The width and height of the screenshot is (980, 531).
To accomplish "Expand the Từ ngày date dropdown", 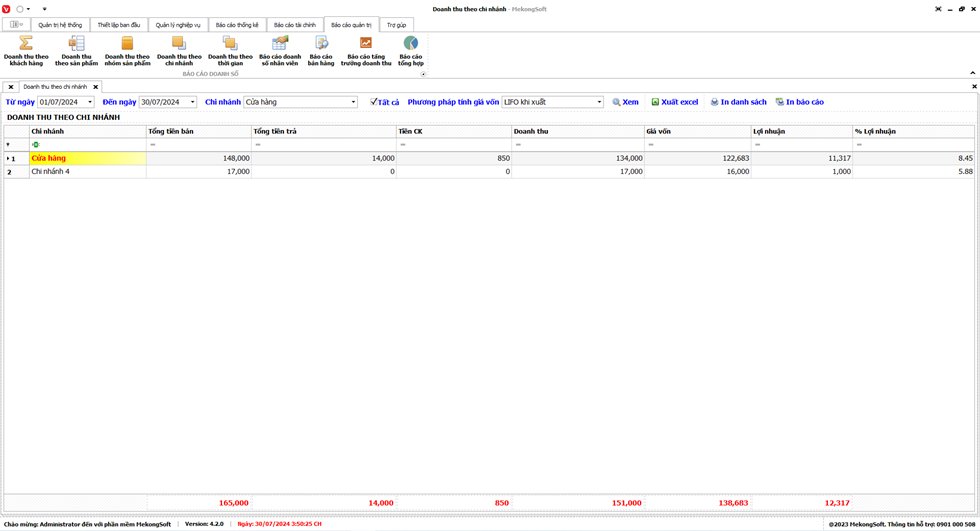I will [x=90, y=102].
